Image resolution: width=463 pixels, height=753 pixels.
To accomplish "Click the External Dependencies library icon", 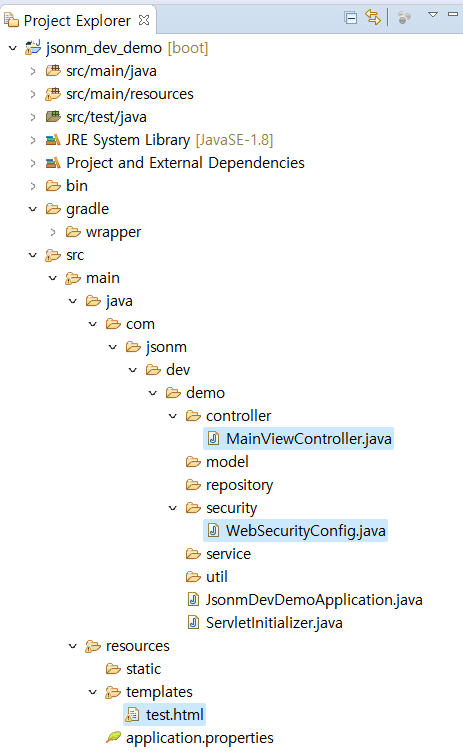I will pyautogui.click(x=53, y=163).
